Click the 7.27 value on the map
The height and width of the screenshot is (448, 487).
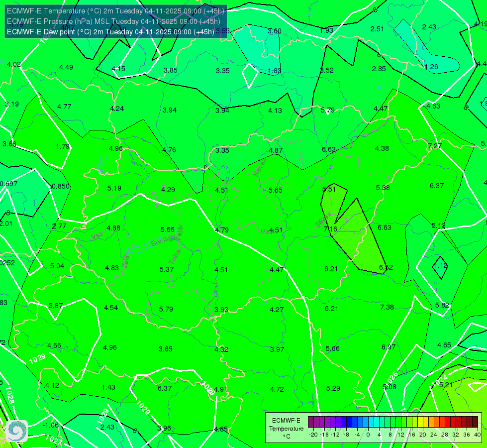tap(434, 146)
